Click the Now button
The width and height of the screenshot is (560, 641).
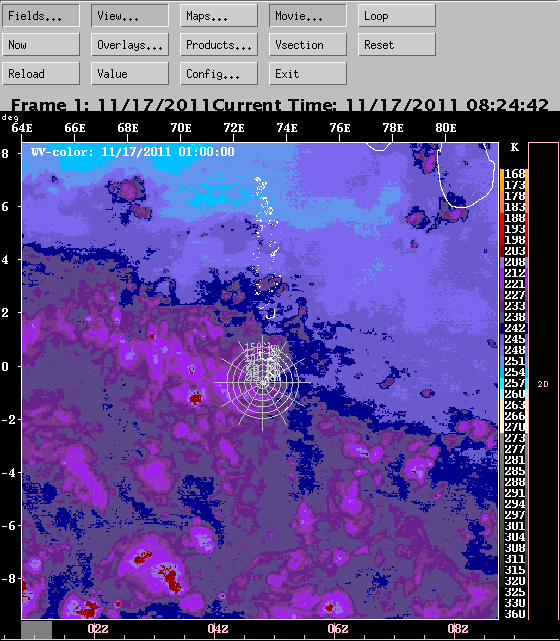(x=41, y=45)
